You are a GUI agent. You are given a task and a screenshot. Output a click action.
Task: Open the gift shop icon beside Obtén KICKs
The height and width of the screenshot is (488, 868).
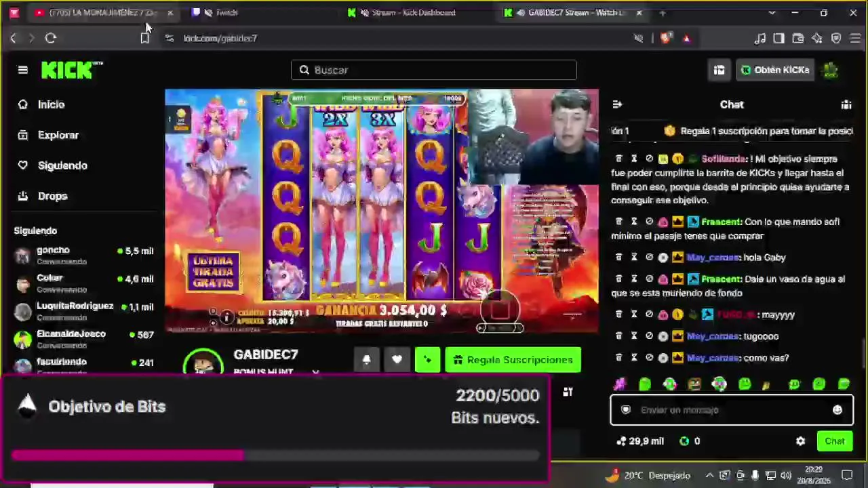point(719,70)
